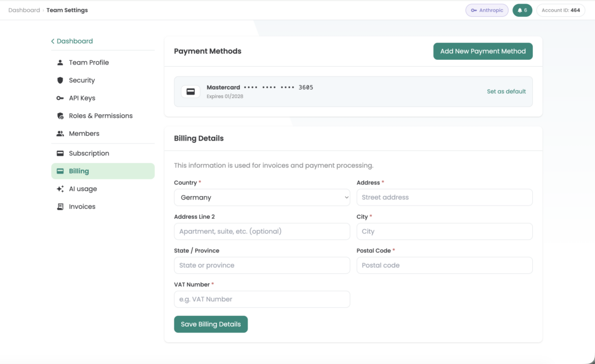Click the State / Province label
This screenshot has height=364, width=595.
tap(196, 251)
